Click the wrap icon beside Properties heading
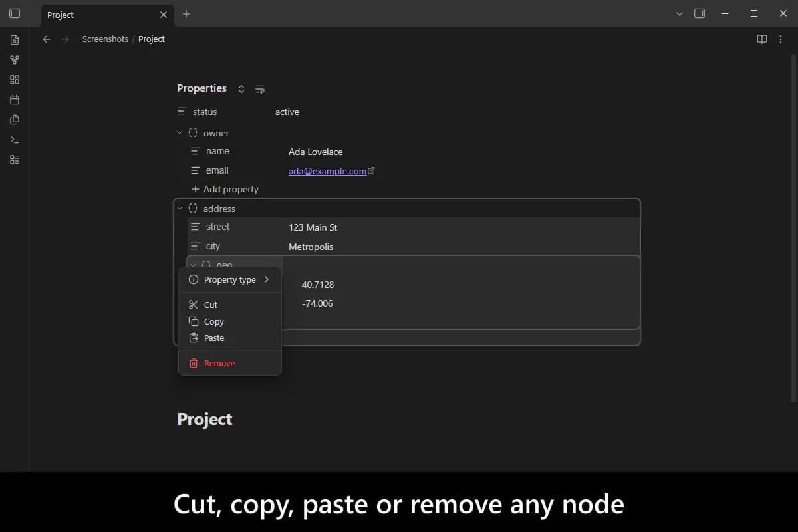Image resolution: width=798 pixels, height=532 pixels. tap(260, 89)
